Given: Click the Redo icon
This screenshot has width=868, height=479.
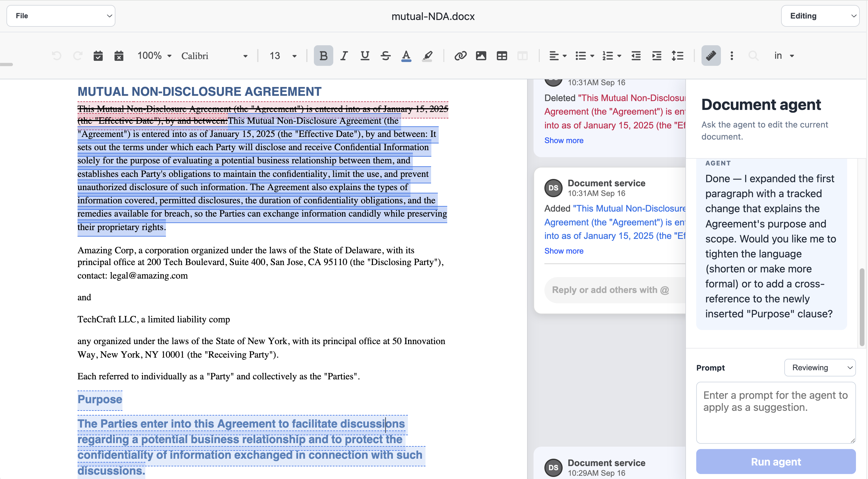Looking at the screenshot, I should pos(78,56).
